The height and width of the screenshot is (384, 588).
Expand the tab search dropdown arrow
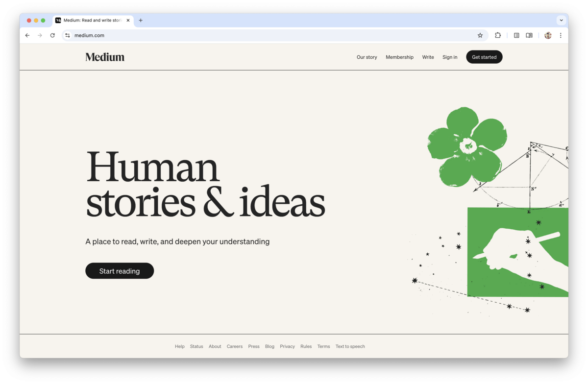[561, 21]
